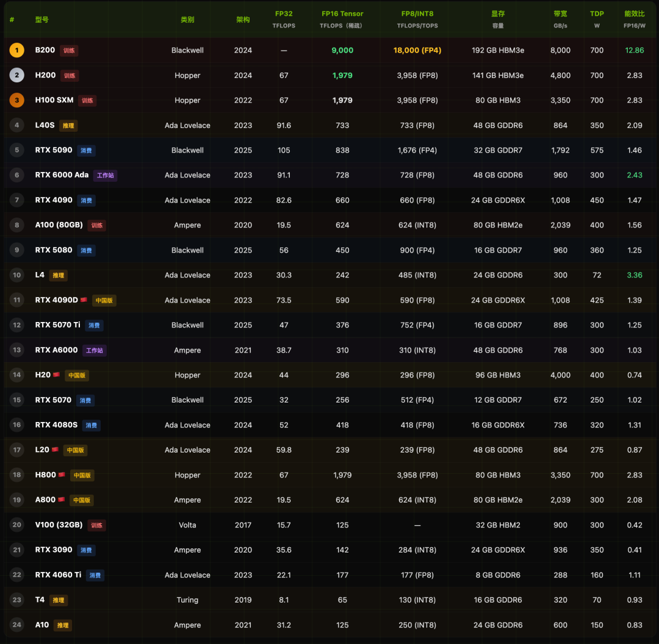Viewport: 659px width, 644px height.
Task: Click the China flag beside H800
Action: click(62, 474)
